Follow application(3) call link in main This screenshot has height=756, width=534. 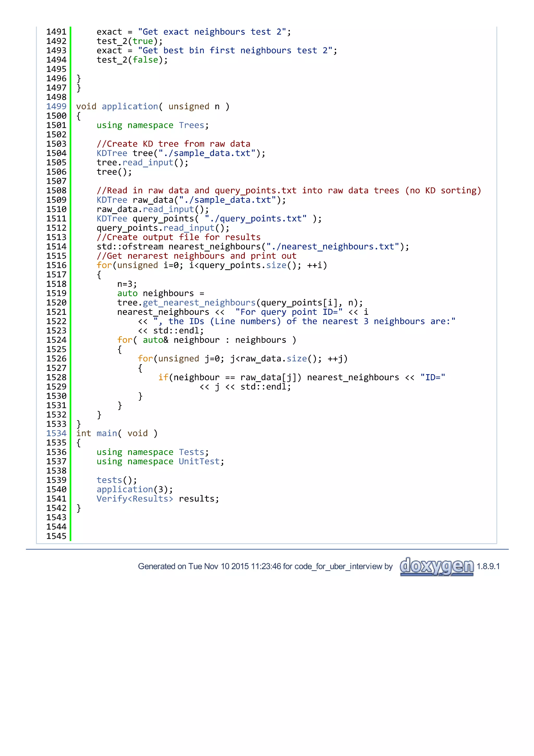pos(125,490)
